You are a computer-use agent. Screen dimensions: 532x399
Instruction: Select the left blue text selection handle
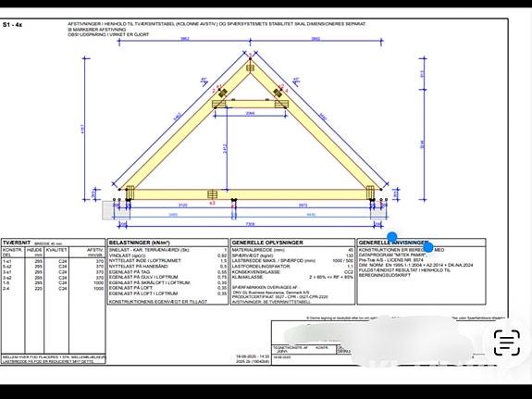click(392, 237)
